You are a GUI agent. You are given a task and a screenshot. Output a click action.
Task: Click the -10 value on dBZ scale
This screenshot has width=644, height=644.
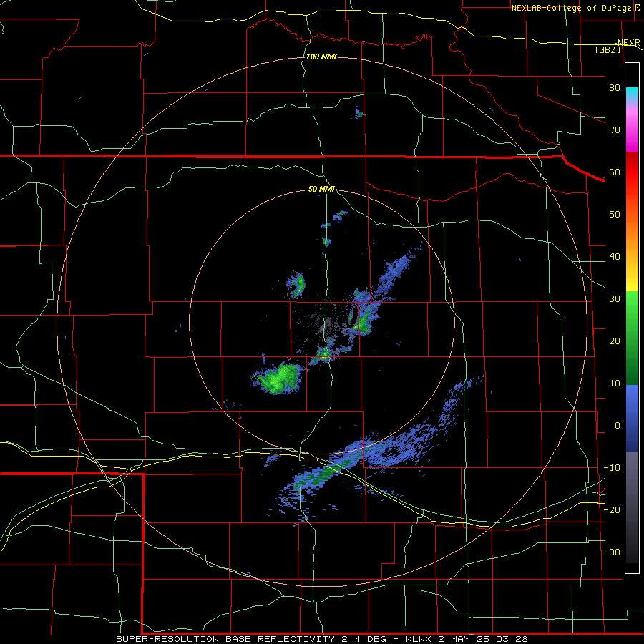612,467
